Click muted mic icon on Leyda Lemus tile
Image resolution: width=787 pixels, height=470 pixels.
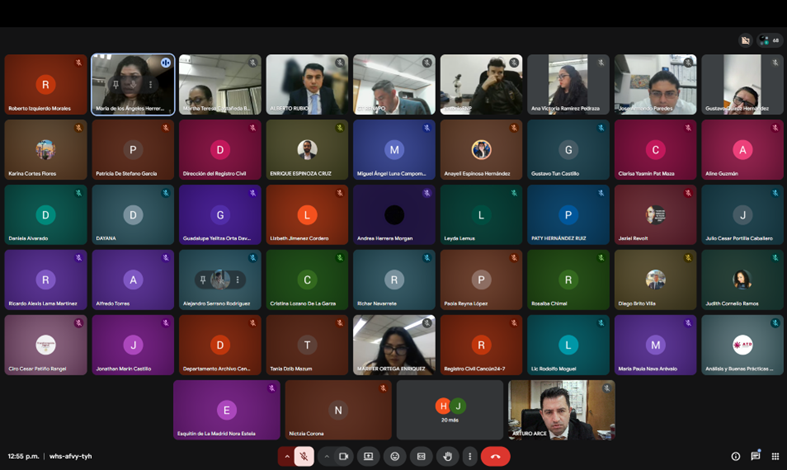[514, 193]
